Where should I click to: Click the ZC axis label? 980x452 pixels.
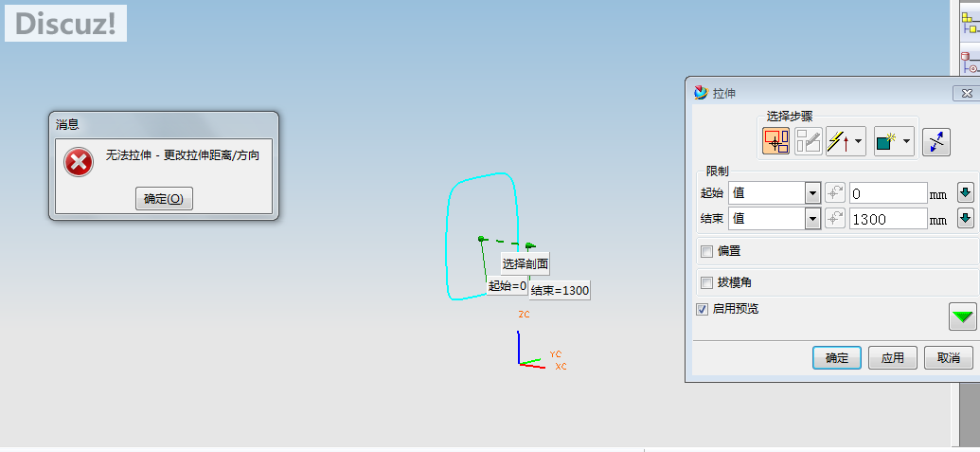[524, 314]
